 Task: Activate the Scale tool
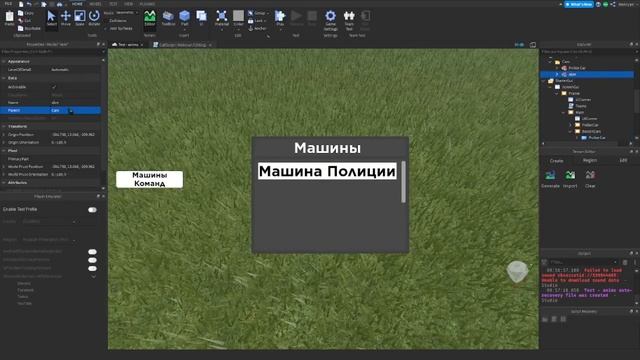80,18
